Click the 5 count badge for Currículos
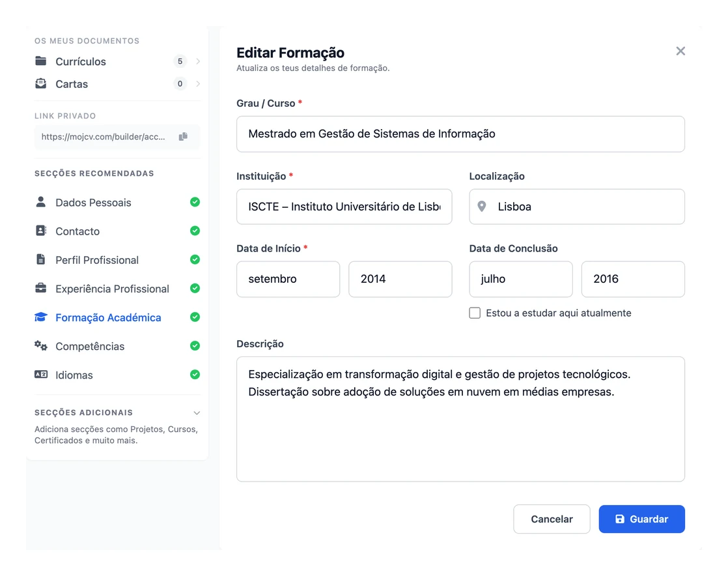The height and width of the screenshot is (576, 728). click(x=180, y=61)
